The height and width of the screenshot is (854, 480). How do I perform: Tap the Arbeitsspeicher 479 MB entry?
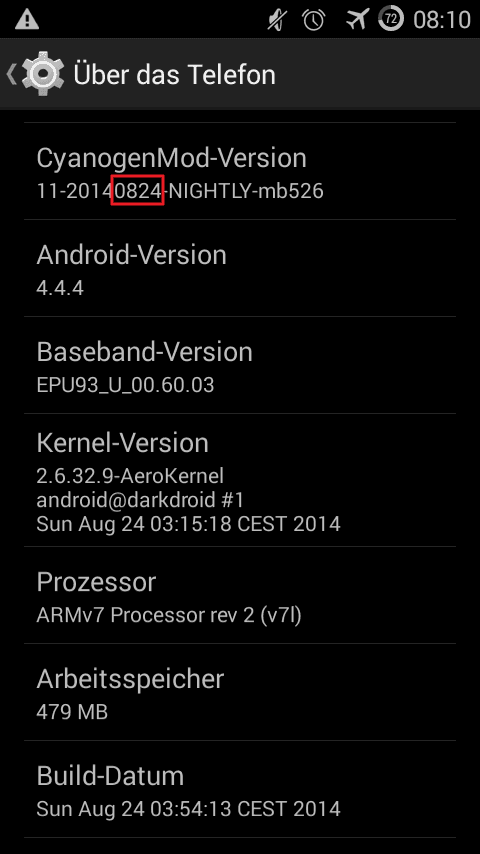pos(240,692)
